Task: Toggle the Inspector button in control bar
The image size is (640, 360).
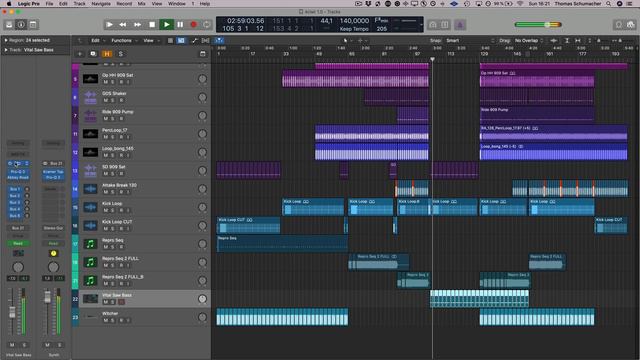Action: pos(21,25)
